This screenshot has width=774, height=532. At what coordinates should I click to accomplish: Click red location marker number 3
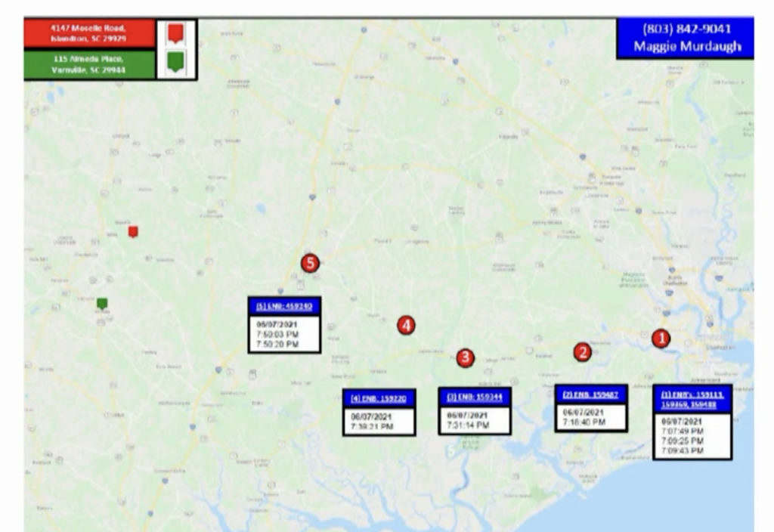tap(466, 357)
